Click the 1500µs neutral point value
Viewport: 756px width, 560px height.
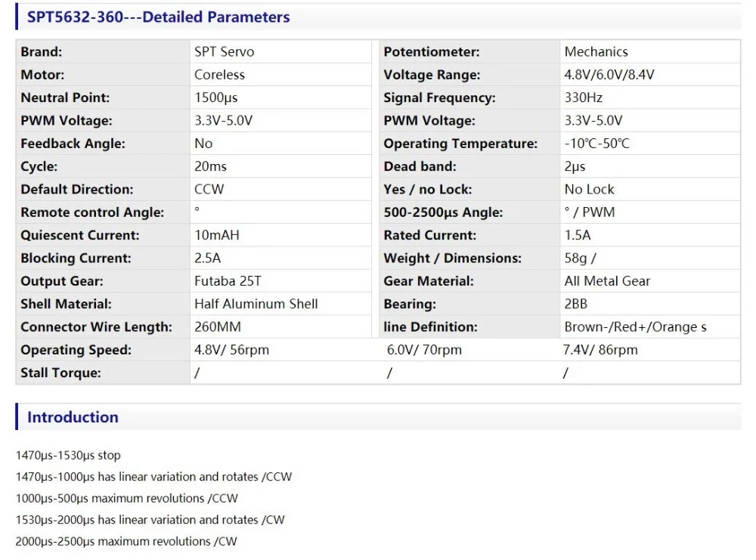click(216, 97)
